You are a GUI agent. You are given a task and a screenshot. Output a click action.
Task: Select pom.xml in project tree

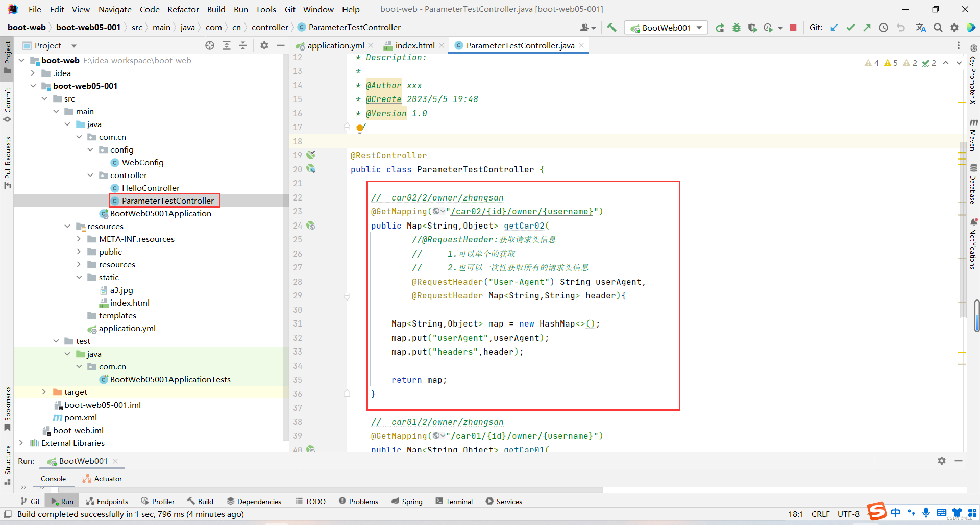pos(80,417)
